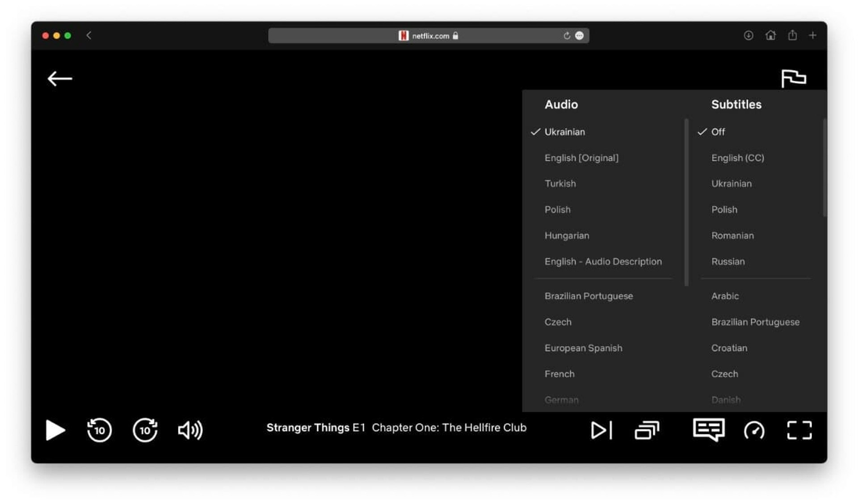Select Ukrainian audio
The image size is (858, 504).
564,132
